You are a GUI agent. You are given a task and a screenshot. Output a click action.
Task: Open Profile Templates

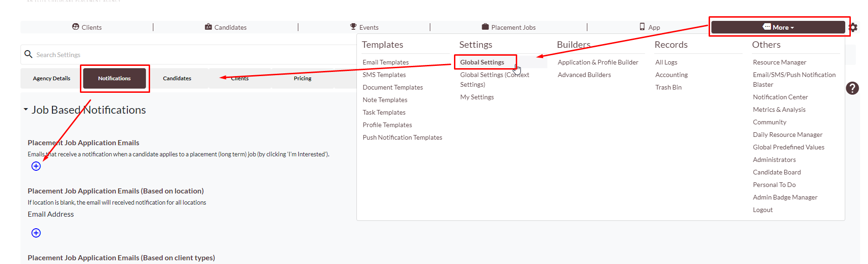387,125
